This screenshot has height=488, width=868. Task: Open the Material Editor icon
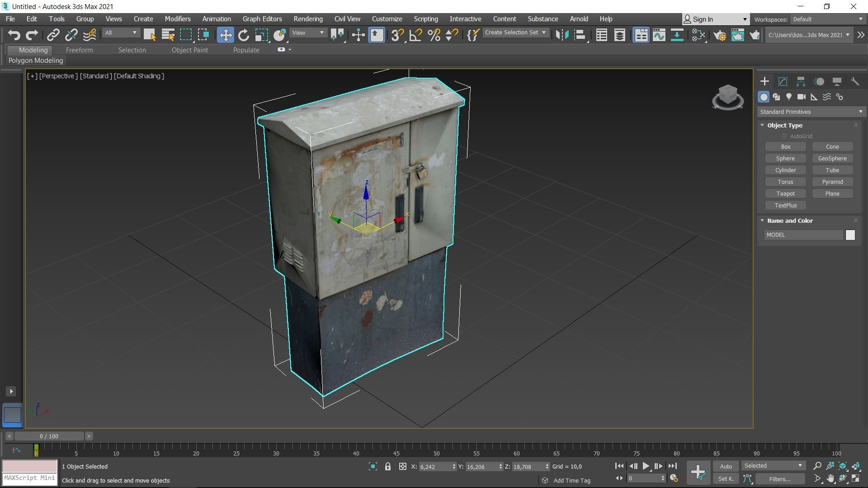[x=698, y=35]
